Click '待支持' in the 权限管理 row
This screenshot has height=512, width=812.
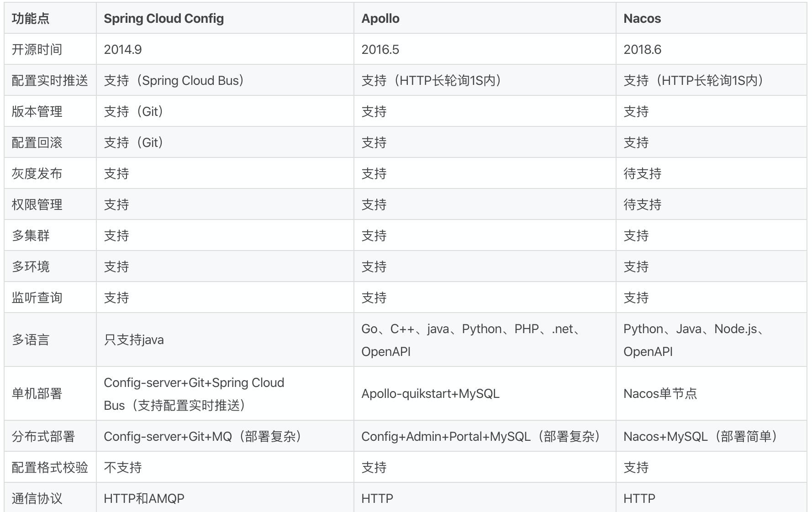pyautogui.click(x=712, y=204)
